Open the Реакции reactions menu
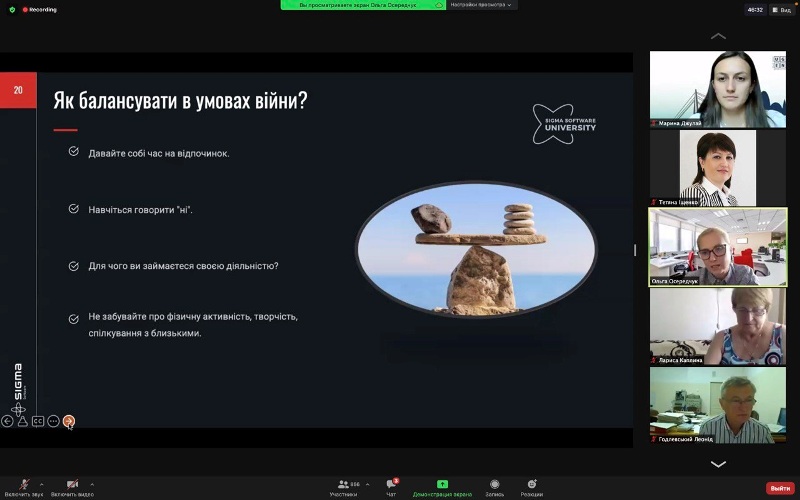 pyautogui.click(x=532, y=487)
